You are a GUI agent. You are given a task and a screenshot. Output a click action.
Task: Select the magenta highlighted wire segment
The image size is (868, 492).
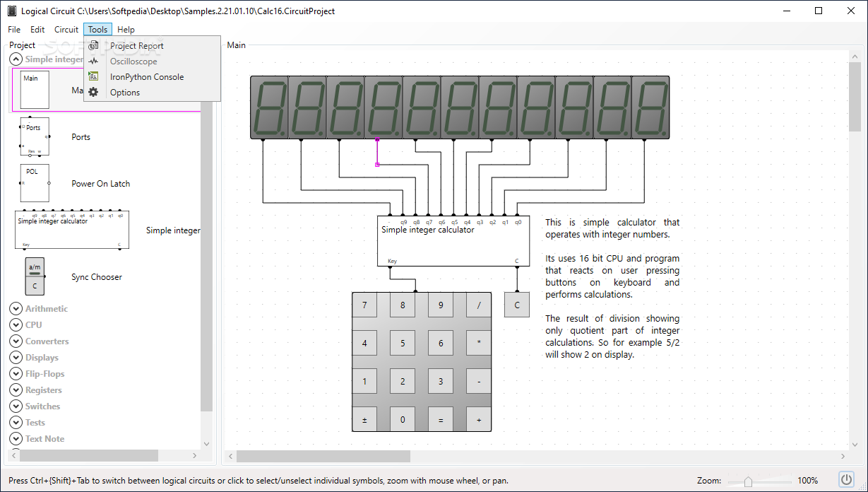(377, 152)
